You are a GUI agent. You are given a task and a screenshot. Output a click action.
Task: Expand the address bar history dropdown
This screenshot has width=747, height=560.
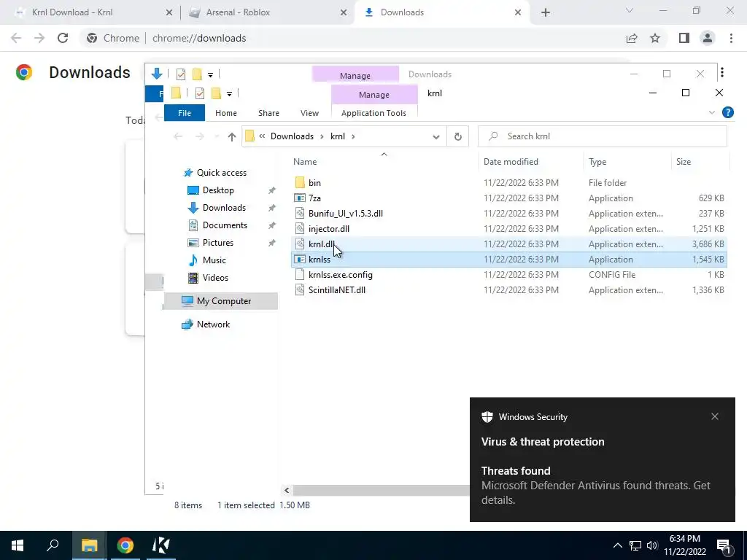pos(436,136)
